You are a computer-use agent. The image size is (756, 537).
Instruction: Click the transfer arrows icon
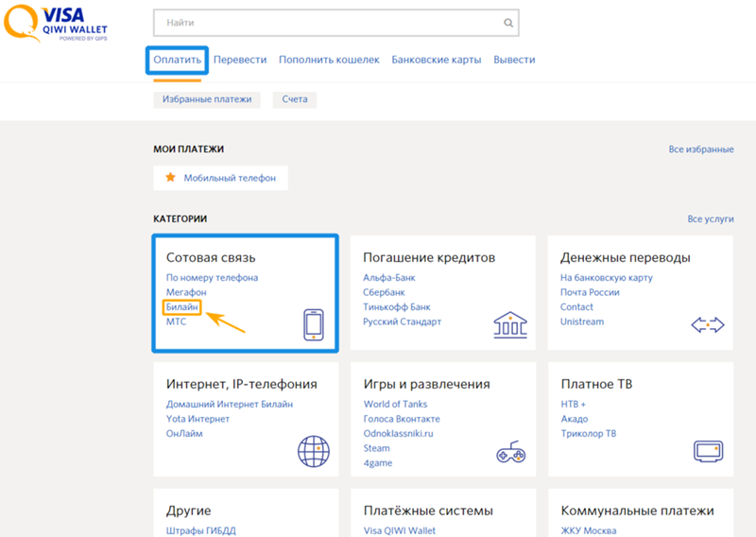[x=707, y=324]
